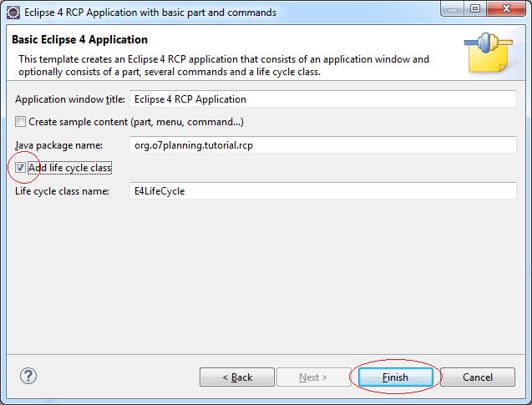Close the wizard window with X button
The height and width of the screenshot is (405, 532).
pyautogui.click(x=506, y=8)
